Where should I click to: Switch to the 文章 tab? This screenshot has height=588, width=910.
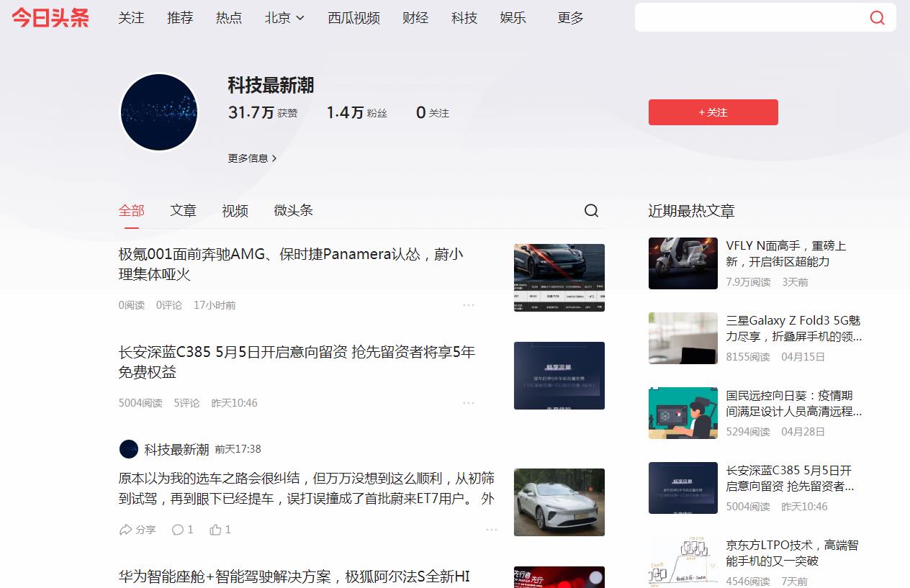(x=184, y=210)
